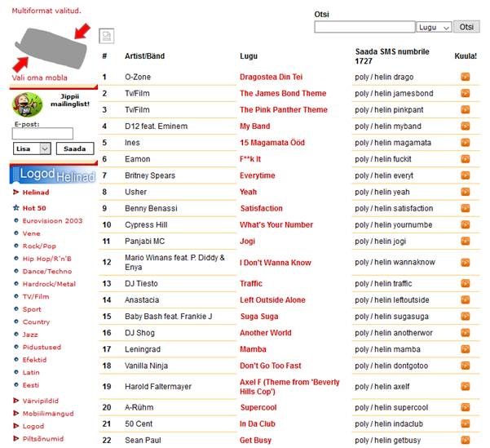
Task: Open the Värvipildid section
Action: (x=40, y=401)
